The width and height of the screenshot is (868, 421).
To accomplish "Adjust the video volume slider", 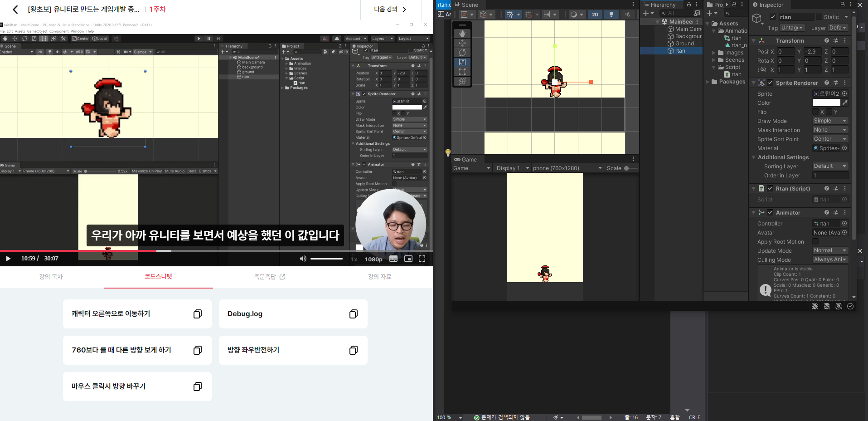I will 326,259.
